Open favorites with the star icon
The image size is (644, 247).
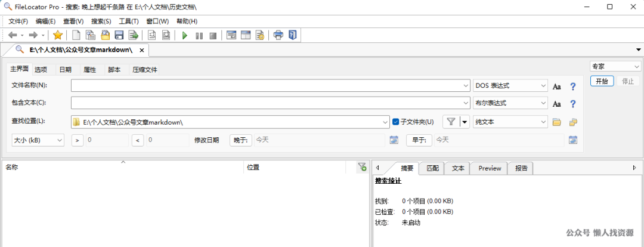(58, 35)
